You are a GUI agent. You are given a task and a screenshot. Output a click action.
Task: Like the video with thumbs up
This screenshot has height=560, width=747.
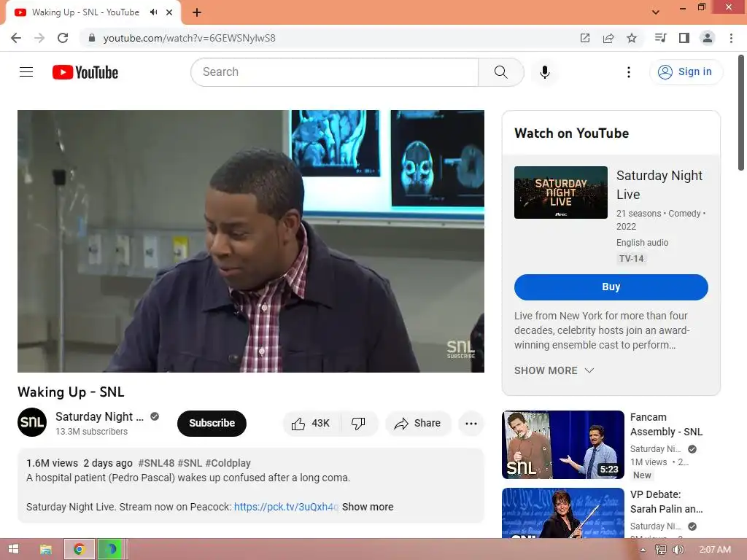tap(311, 424)
